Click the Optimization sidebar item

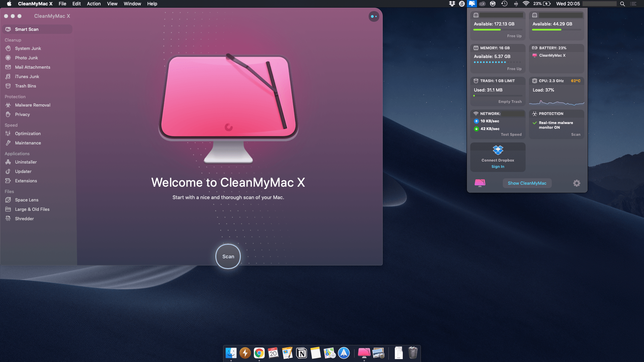coord(28,133)
